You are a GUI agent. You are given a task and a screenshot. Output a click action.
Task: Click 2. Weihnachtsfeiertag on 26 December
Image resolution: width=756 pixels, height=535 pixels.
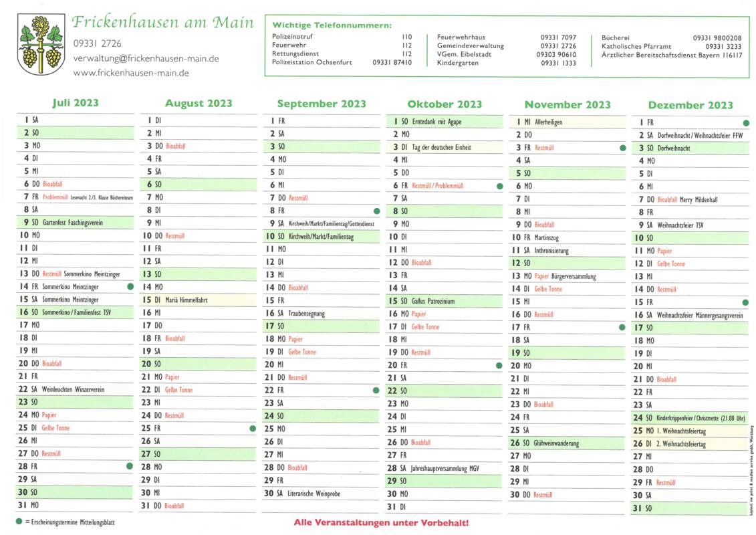pos(681,444)
